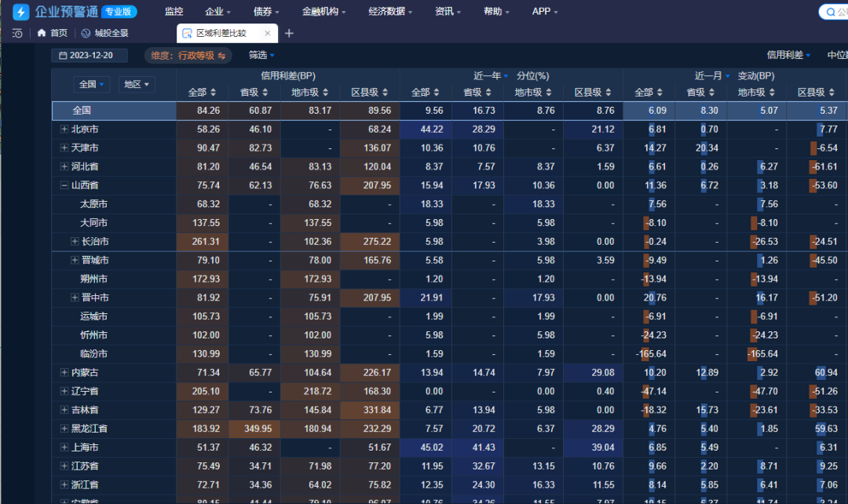Open the 地区 dropdown
Image resolution: width=848 pixels, height=504 pixels.
pyautogui.click(x=137, y=84)
